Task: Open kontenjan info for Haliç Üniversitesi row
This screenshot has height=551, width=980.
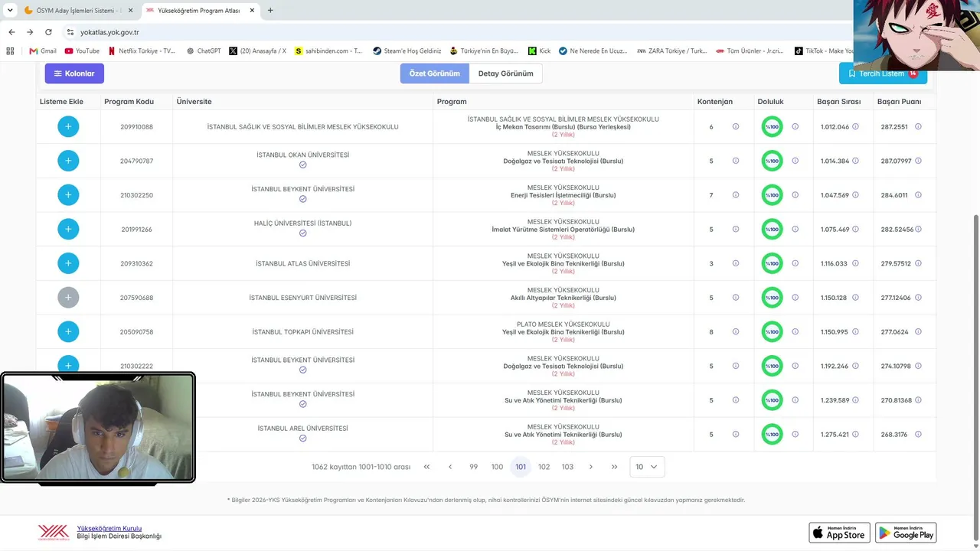Action: [736, 229]
